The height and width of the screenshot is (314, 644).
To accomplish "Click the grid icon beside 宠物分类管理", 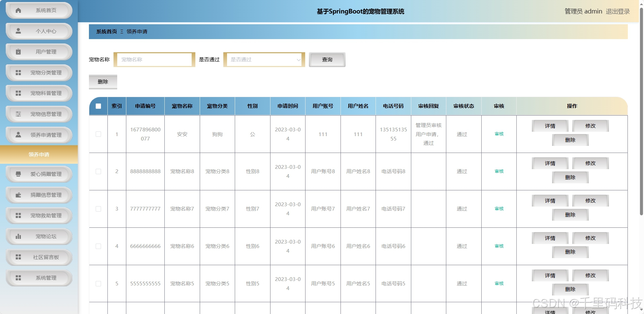I will 19,73.
